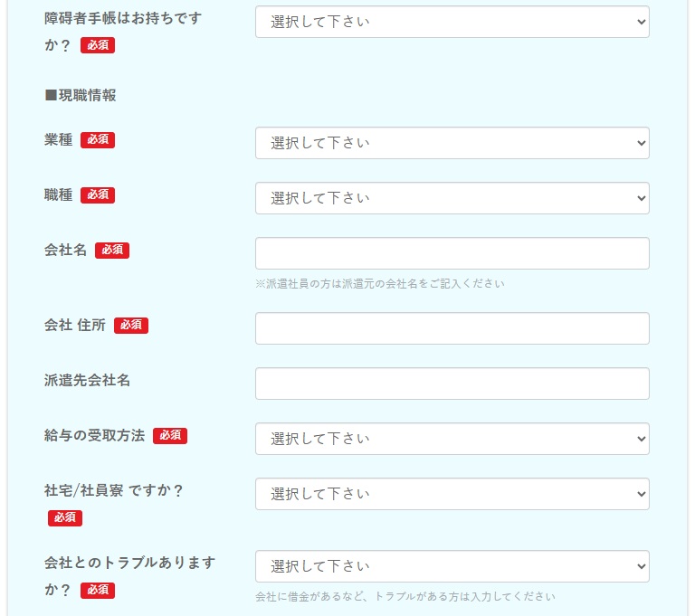
Task: Click the ■現職情報 section heading
Action: click(80, 95)
